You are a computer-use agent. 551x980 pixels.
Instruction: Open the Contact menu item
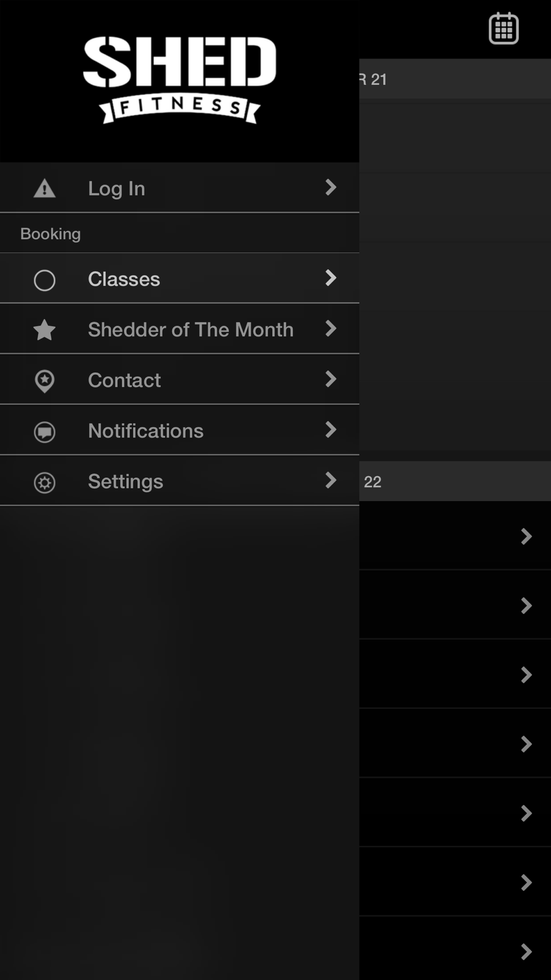coord(180,380)
